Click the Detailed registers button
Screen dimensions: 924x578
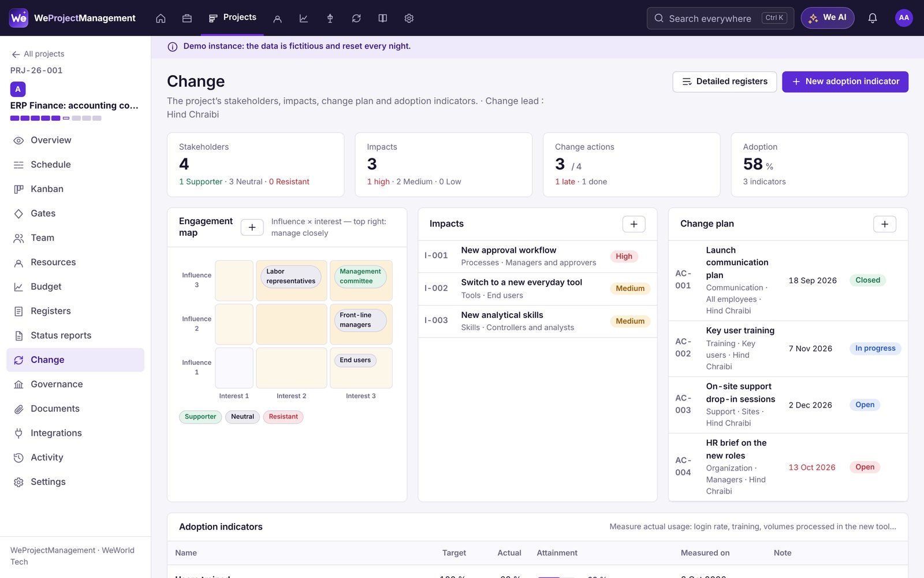[725, 81]
